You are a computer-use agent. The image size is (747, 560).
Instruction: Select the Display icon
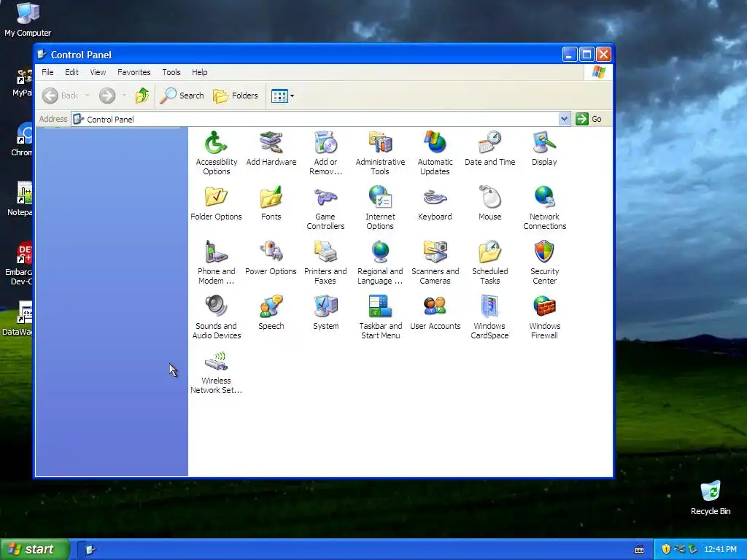[x=544, y=149]
